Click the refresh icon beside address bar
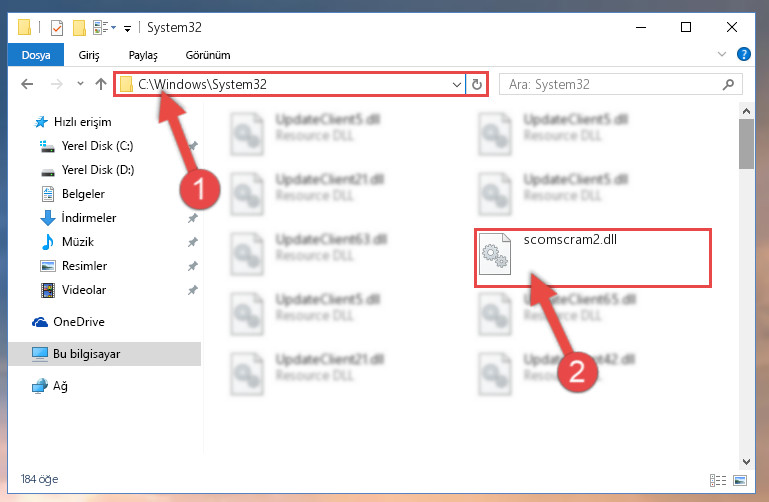This screenshot has height=502, width=769. (477, 84)
